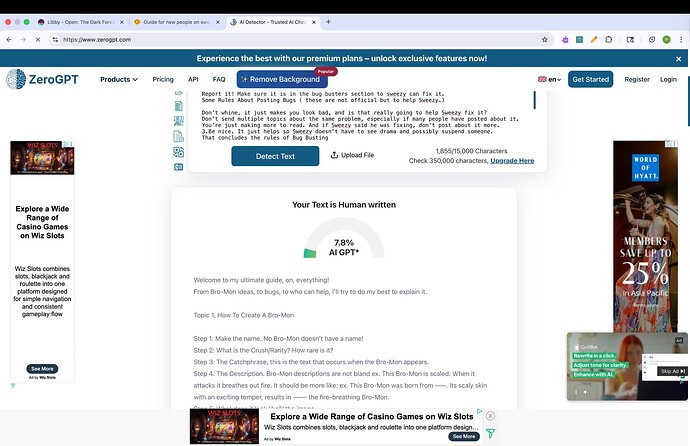
Task: Click the World of Hyatt ad
Action: pos(646,236)
